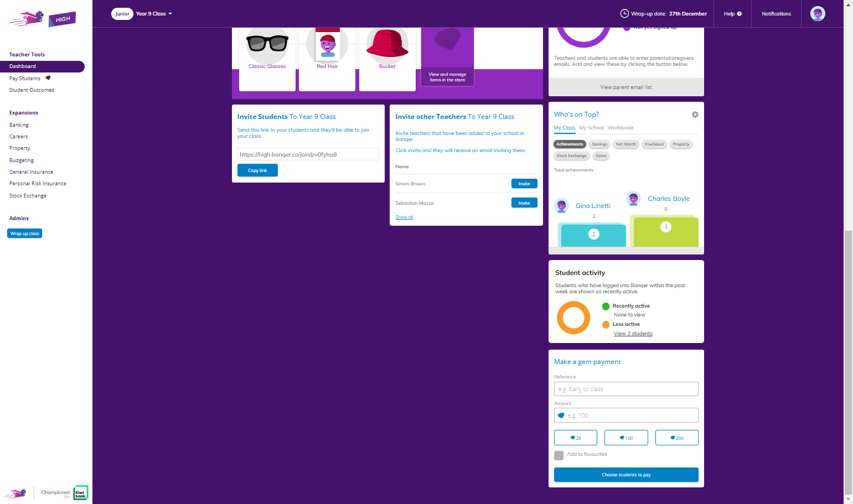The width and height of the screenshot is (853, 504).
Task: Copy the student join link
Action: [257, 170]
